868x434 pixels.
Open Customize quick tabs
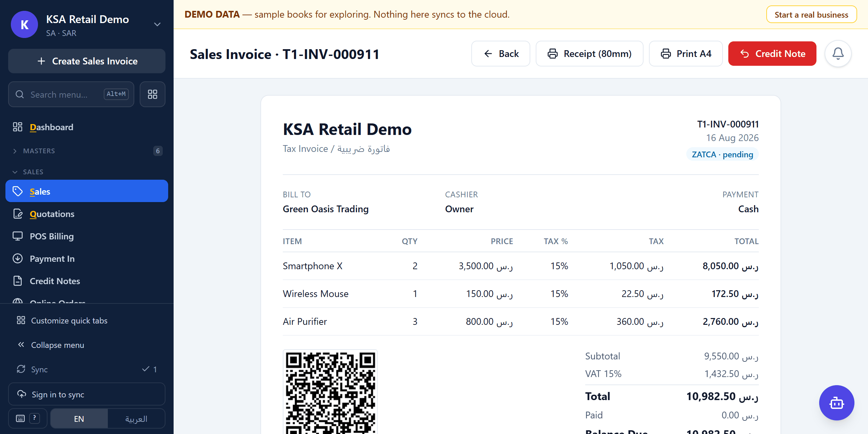tap(87, 321)
